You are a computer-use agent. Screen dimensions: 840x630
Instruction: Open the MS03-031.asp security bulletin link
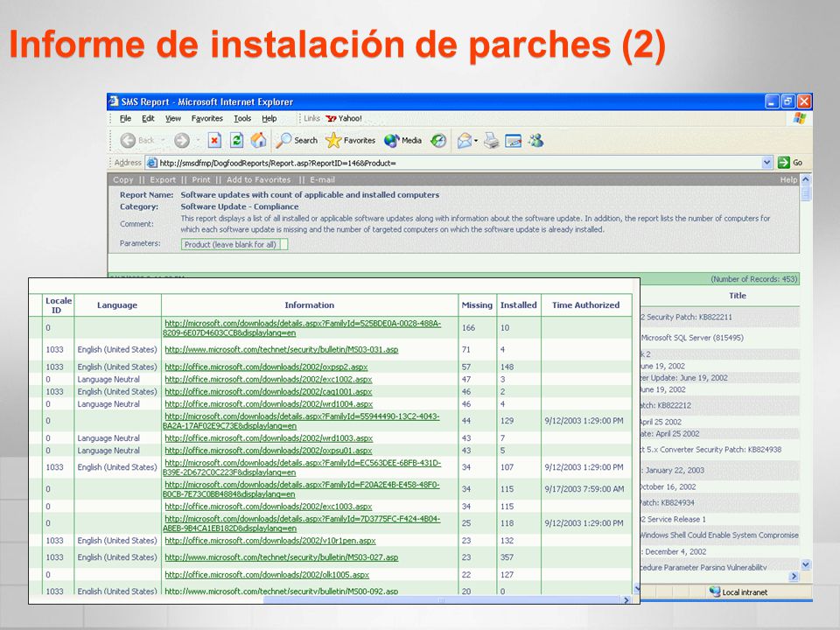[281, 349]
